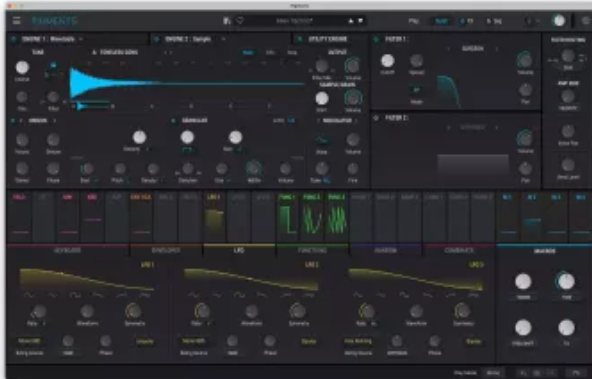
Task: Open Filter 1 Mode selector
Action: 416,90
